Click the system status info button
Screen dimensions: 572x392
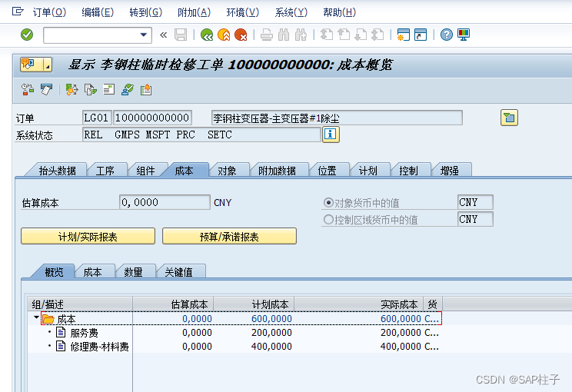point(331,135)
